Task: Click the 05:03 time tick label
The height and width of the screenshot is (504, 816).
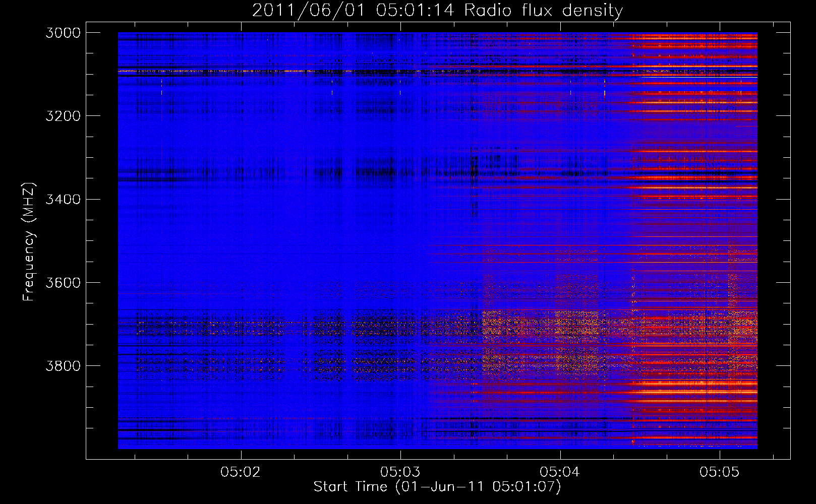Action: [x=400, y=472]
